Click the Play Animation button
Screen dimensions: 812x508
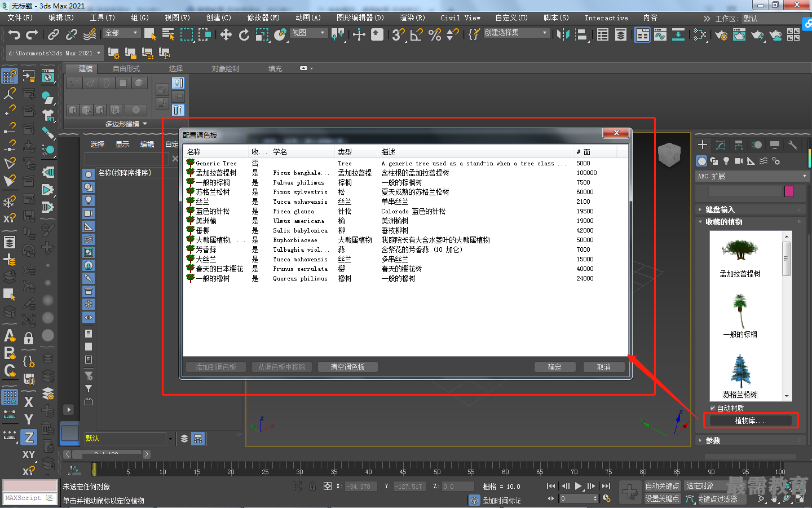[x=578, y=486]
